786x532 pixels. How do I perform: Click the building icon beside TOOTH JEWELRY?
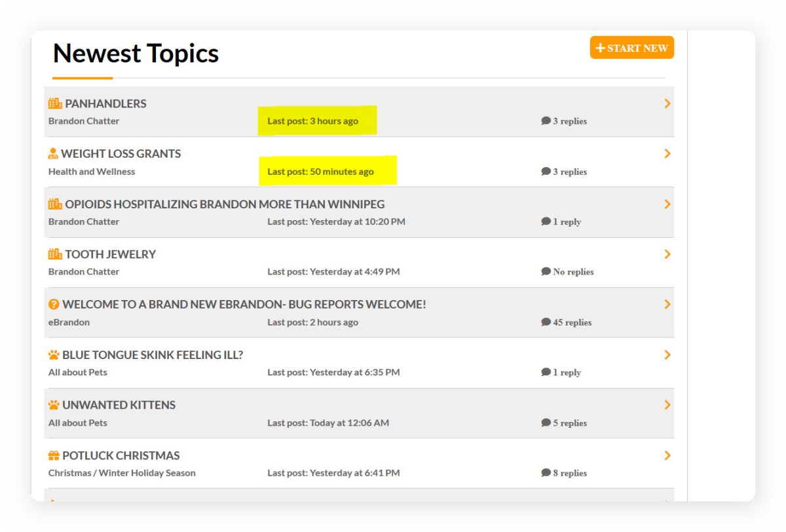(x=55, y=254)
